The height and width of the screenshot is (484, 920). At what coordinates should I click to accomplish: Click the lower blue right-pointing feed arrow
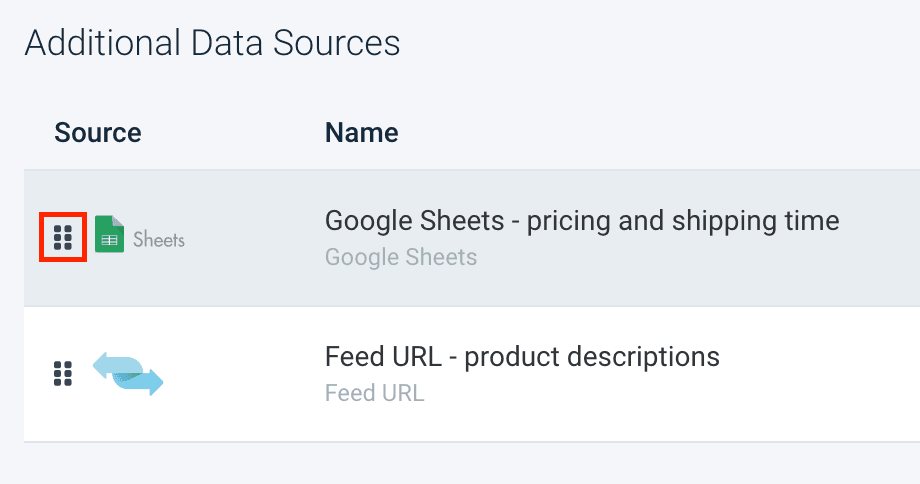pos(143,381)
